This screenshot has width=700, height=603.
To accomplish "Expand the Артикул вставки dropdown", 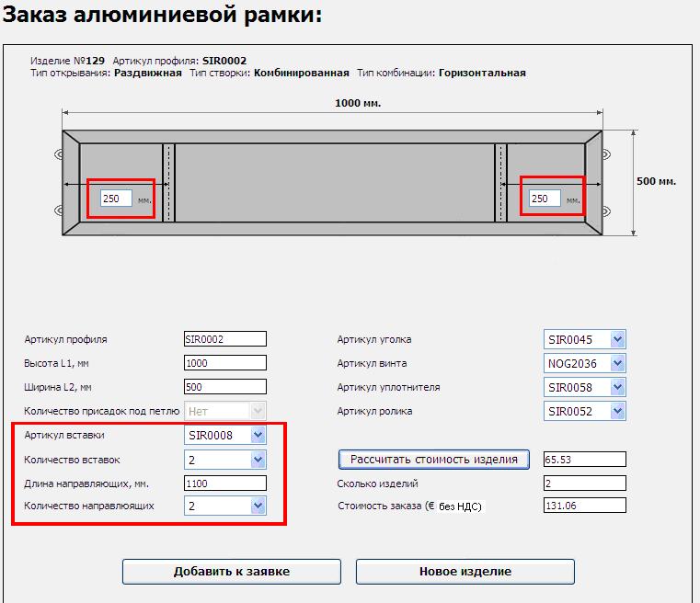I will [225, 435].
